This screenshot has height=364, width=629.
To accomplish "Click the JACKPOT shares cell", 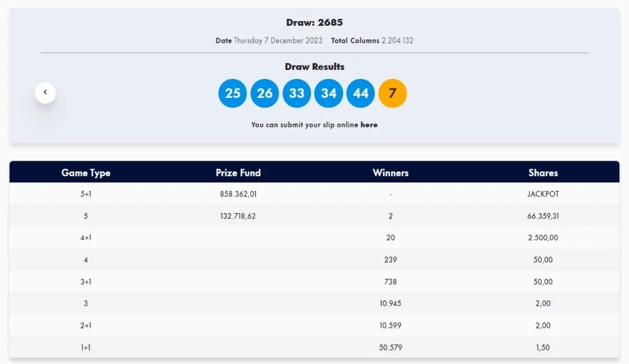I will pos(543,194).
